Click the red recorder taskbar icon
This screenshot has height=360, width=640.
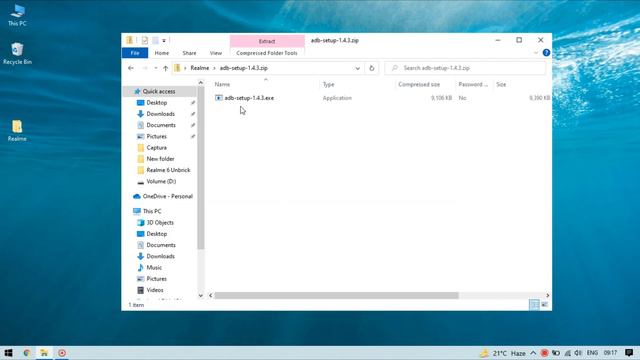[x=62, y=353]
